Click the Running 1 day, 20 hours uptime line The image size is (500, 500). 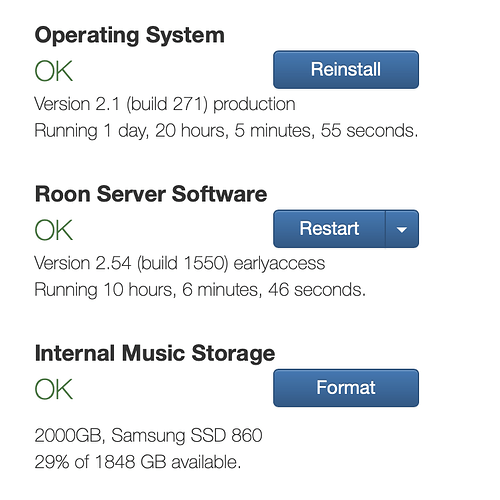coord(226,130)
